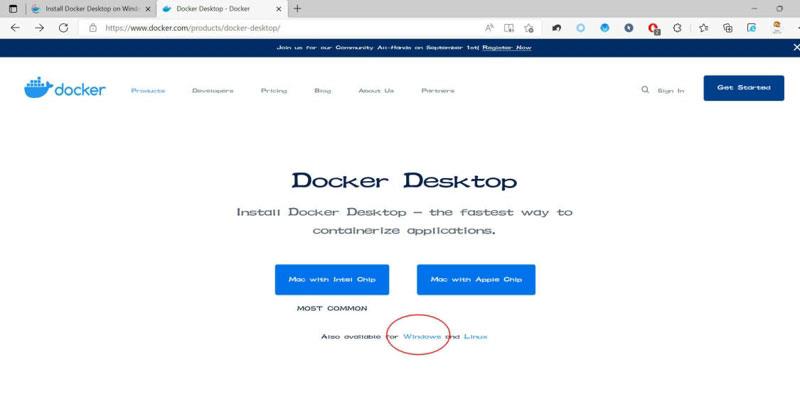
Task: Download for Mac with Intel Chip
Action: 332,280
